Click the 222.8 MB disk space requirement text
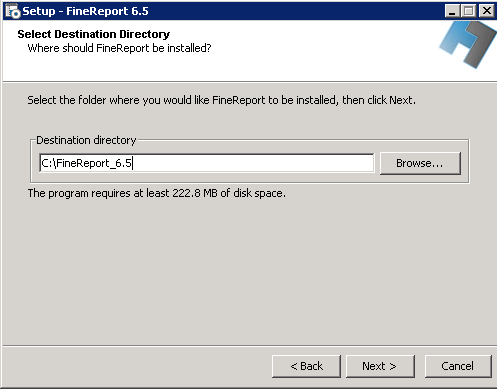Viewport: 497px width, 390px height. [x=157, y=193]
